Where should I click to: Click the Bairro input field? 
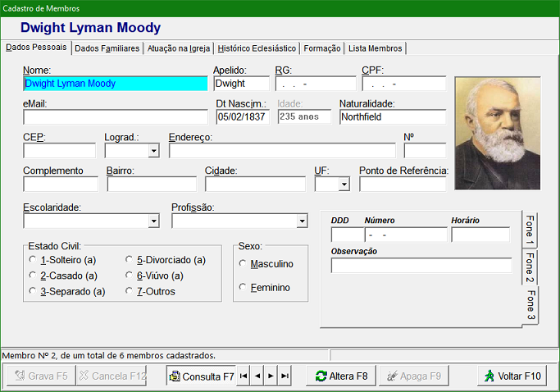(x=152, y=184)
